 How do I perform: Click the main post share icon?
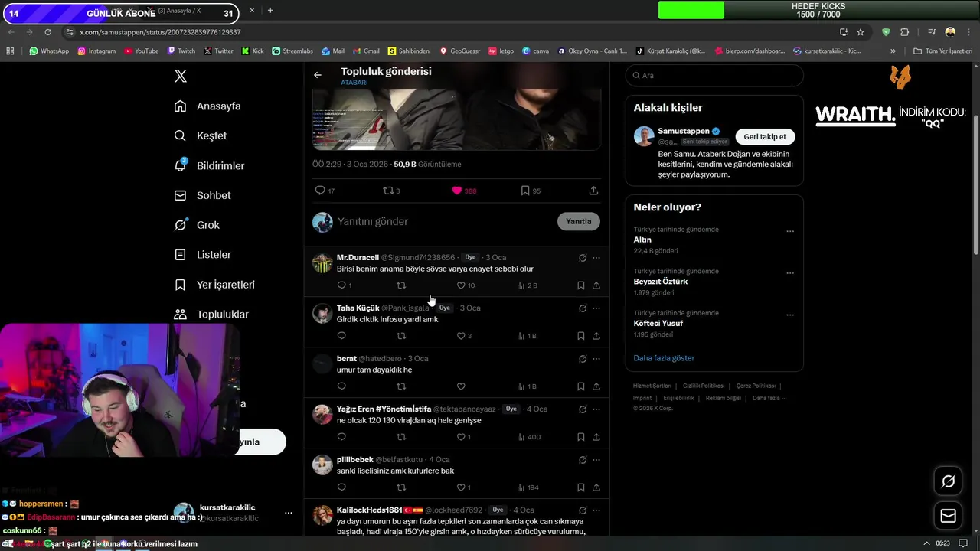click(x=593, y=191)
